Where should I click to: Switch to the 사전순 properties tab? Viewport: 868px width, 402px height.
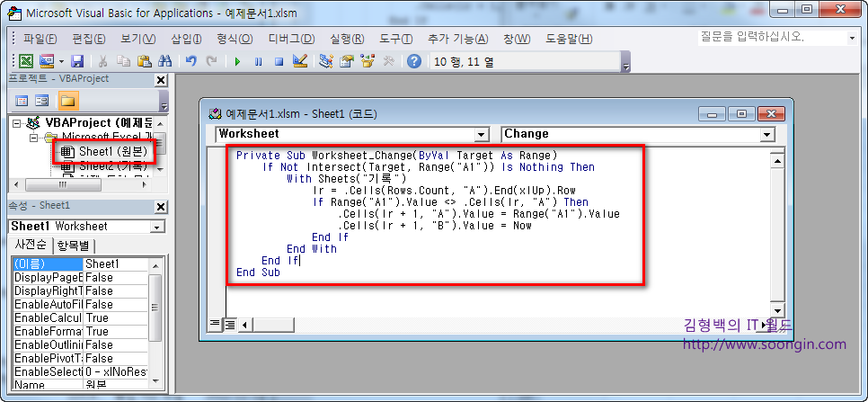click(30, 245)
